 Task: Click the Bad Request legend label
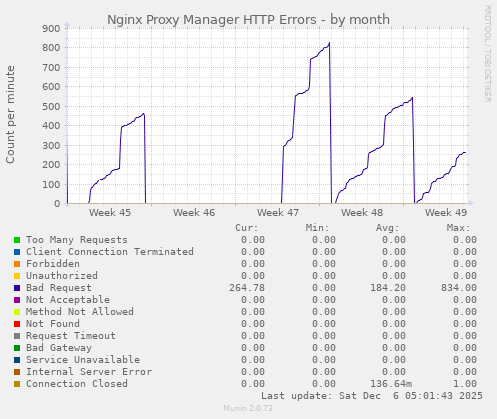click(59, 288)
